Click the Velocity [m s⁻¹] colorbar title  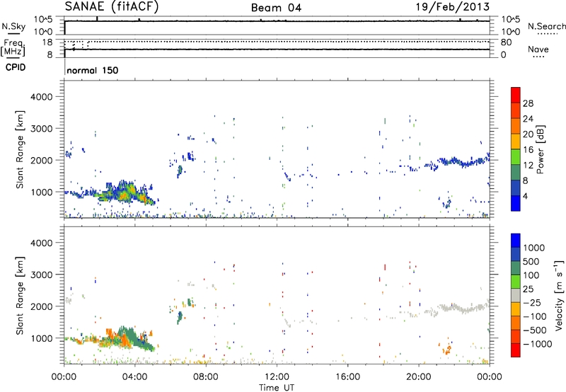[x=559, y=295]
